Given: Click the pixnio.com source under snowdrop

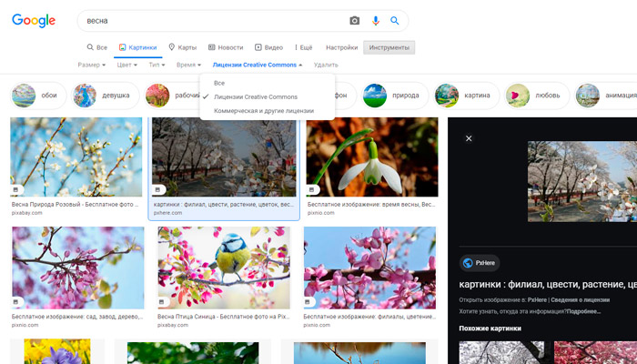Looking at the screenshot, I should pos(321,213).
